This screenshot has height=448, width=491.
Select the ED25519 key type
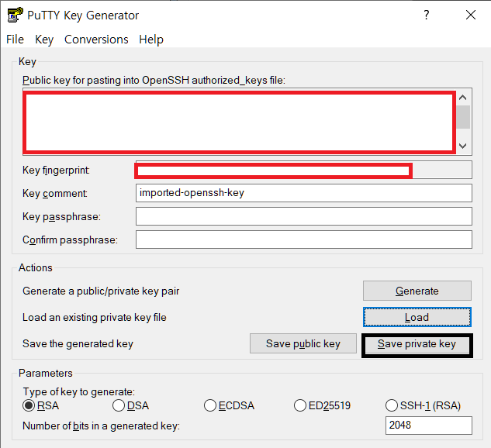coord(322,405)
